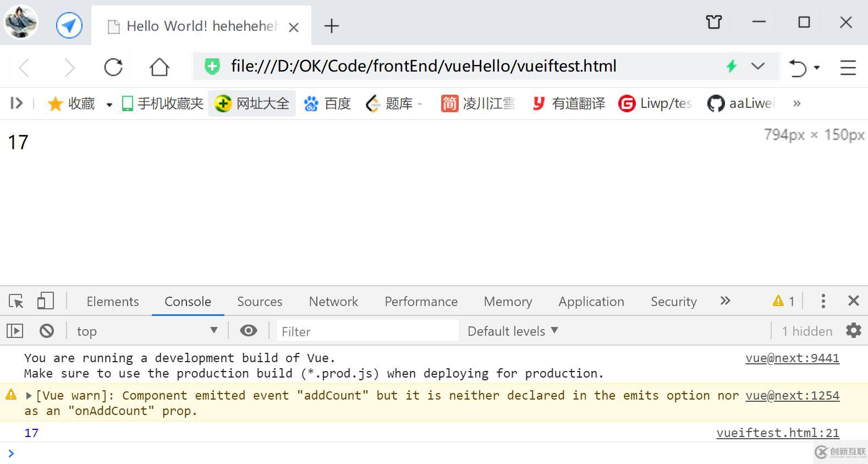Screen dimensions: 868x464
Task: Open the vueiftest.html:21 source link
Action: pos(778,433)
